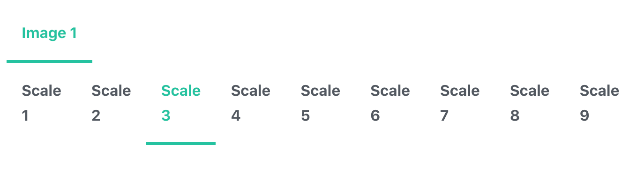The height and width of the screenshot is (169, 644).
Task: Go to the Scale 4 tab
Action: click(x=251, y=103)
